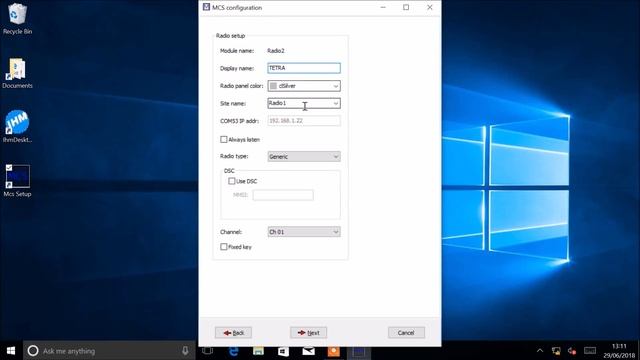Click the MCS configuration taskbar icon

coord(359,351)
